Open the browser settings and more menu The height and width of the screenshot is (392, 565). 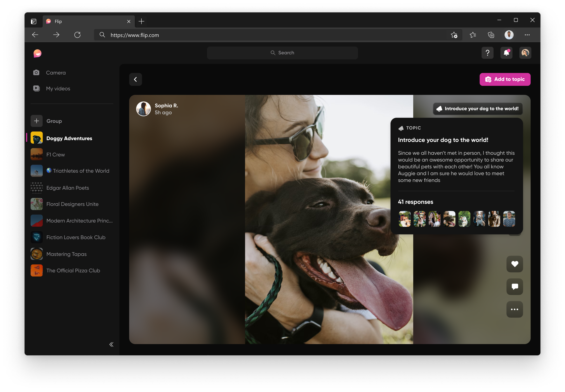[527, 35]
